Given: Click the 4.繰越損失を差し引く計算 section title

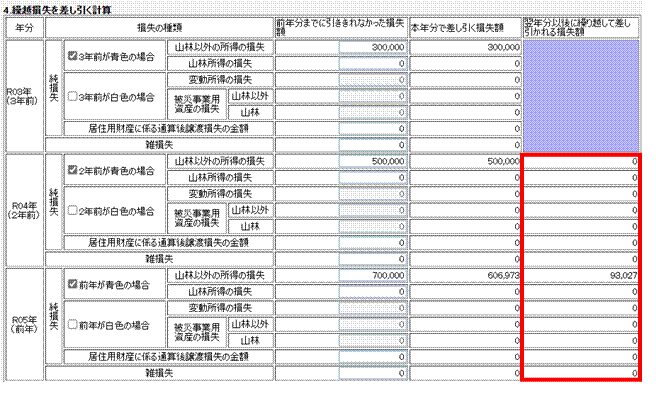Looking at the screenshot, I should [x=57, y=10].
